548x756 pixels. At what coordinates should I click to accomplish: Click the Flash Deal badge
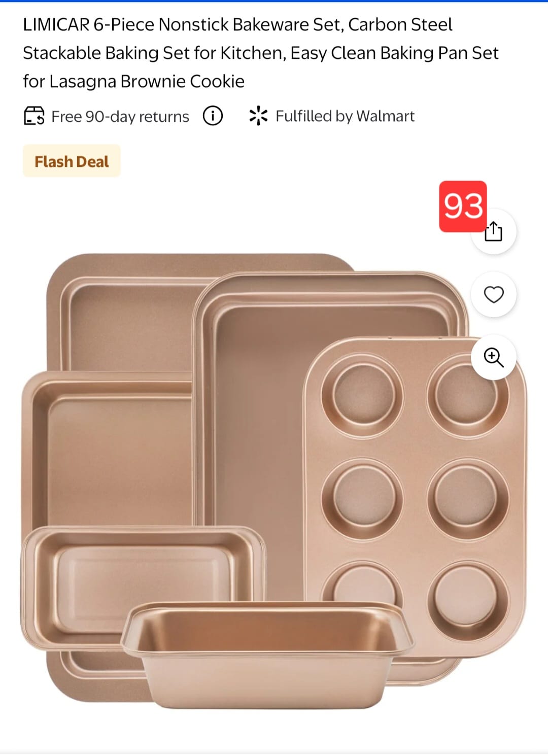point(72,161)
